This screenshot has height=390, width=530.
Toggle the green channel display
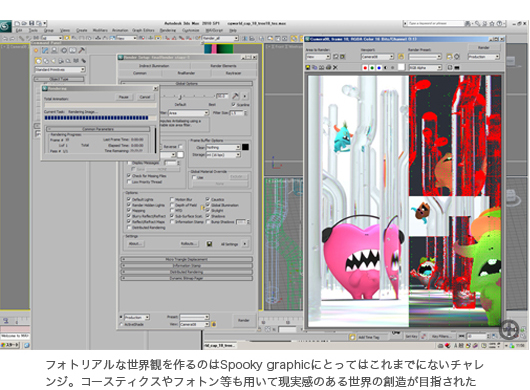tap(372, 68)
